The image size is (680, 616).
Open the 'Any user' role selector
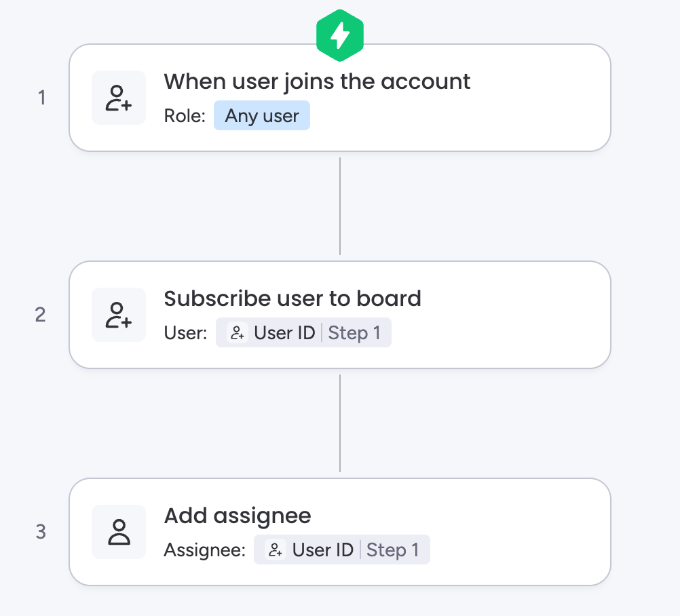(262, 116)
